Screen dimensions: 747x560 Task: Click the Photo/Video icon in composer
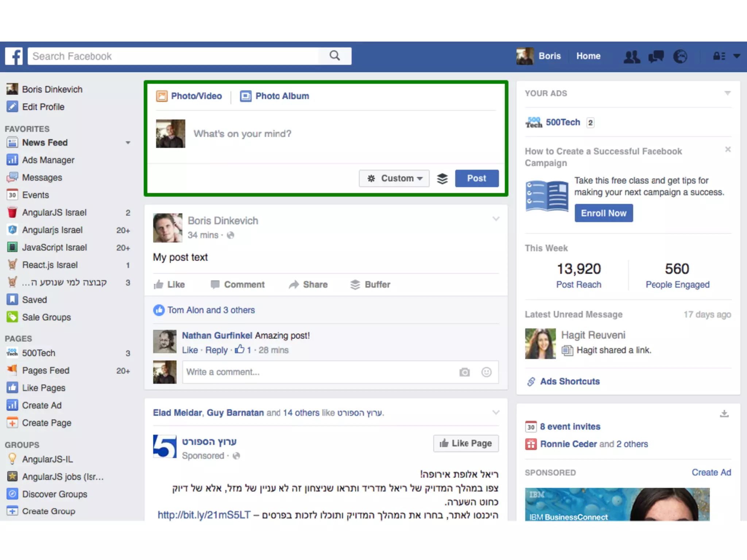pyautogui.click(x=162, y=96)
